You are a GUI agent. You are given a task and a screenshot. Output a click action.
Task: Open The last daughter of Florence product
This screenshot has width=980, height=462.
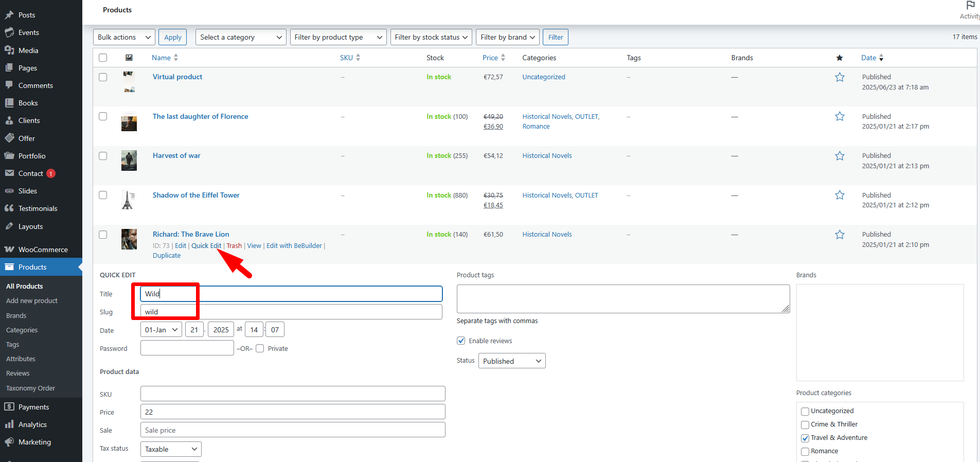click(x=200, y=117)
